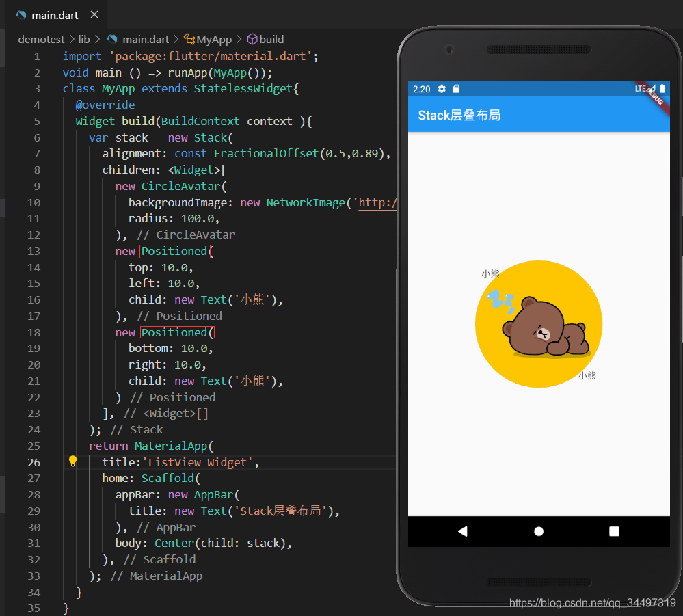Expand the chevron after lib breadcrumb

coord(97,39)
